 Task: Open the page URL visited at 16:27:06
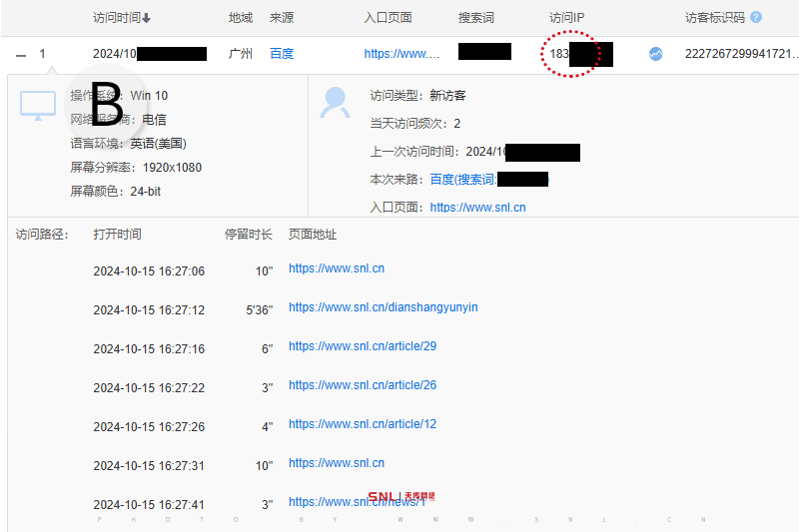point(336,268)
